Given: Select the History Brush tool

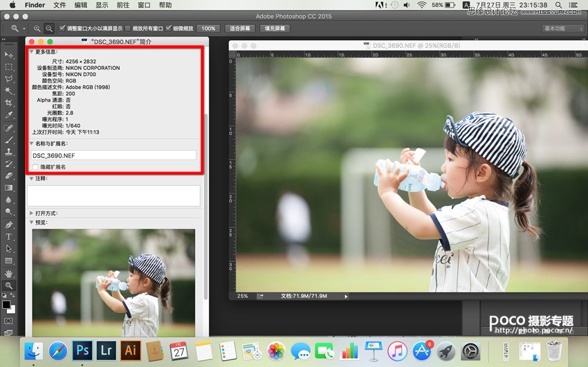Looking at the screenshot, I should click(8, 164).
